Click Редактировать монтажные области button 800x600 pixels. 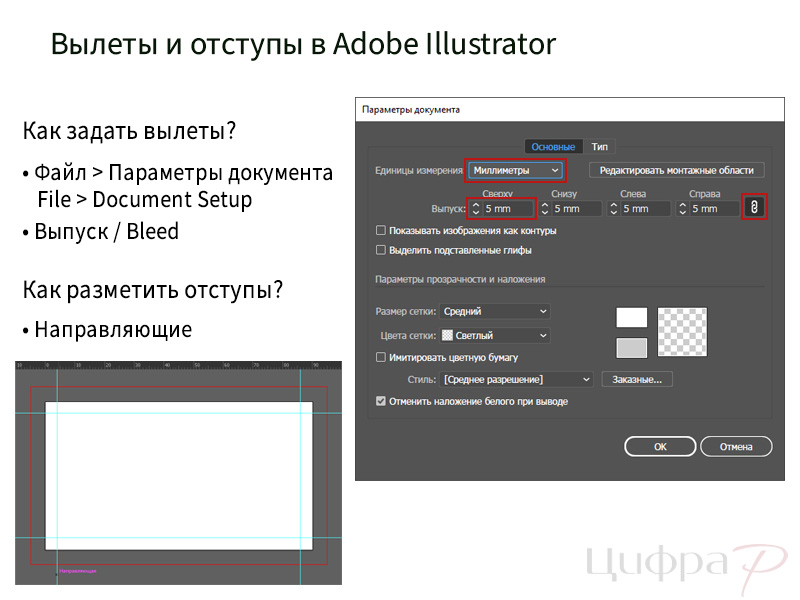point(677,170)
